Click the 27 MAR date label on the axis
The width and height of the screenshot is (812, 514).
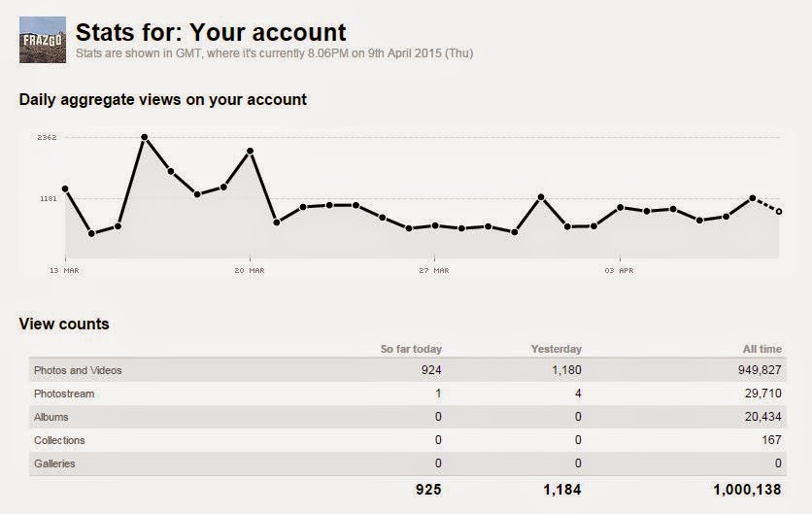[x=435, y=270]
